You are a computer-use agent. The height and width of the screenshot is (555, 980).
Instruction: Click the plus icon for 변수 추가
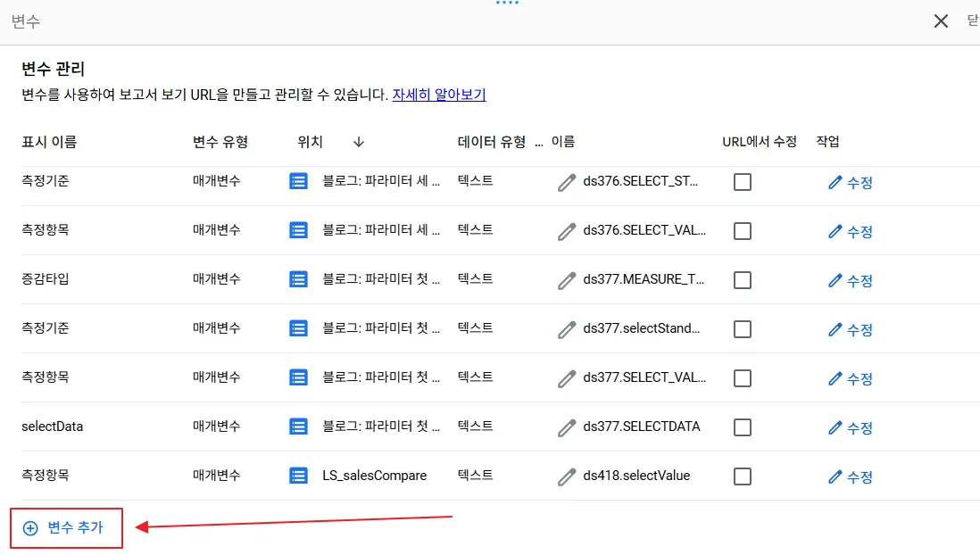[x=30, y=528]
